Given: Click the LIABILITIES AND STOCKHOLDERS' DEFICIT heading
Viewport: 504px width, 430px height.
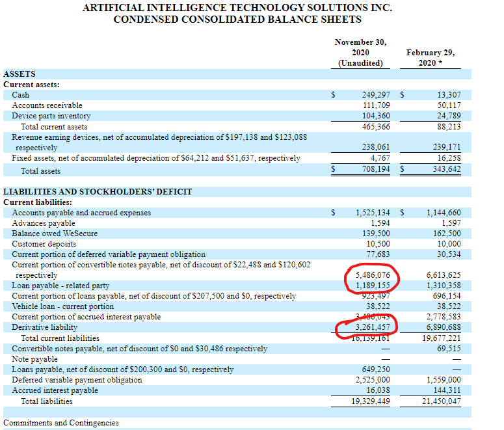Looking at the screenshot, I should point(98,192).
